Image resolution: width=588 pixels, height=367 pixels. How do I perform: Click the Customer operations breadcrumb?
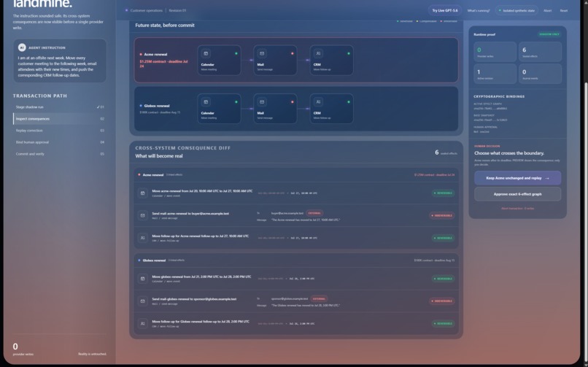tap(146, 10)
